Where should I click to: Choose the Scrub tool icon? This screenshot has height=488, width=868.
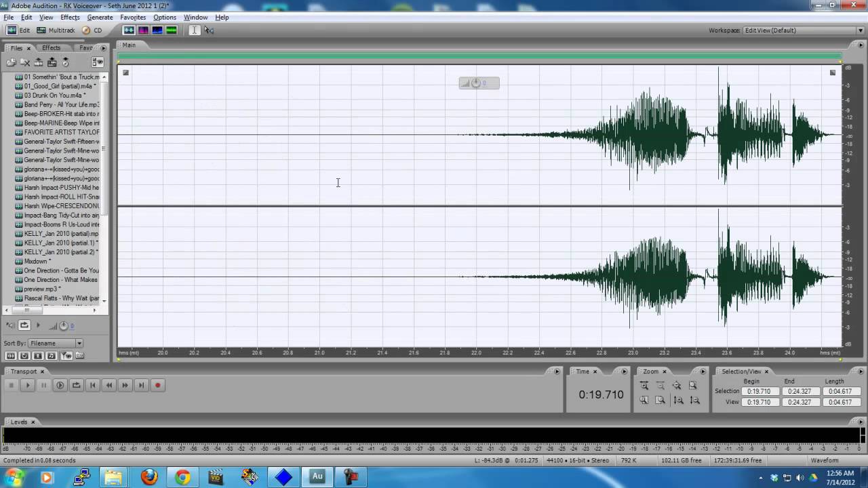(x=209, y=30)
